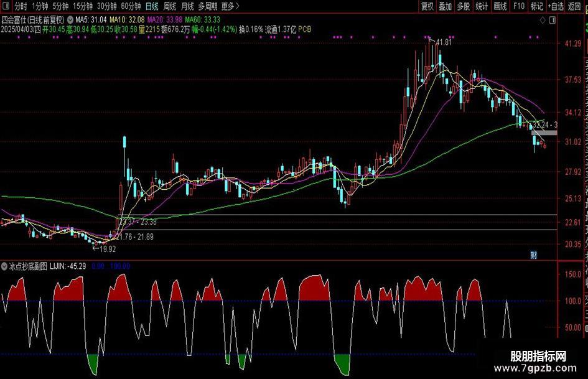Viewport: 588px width, 379px height.
Task: Click the 100.0 indicator axis label
Action: [572, 301]
